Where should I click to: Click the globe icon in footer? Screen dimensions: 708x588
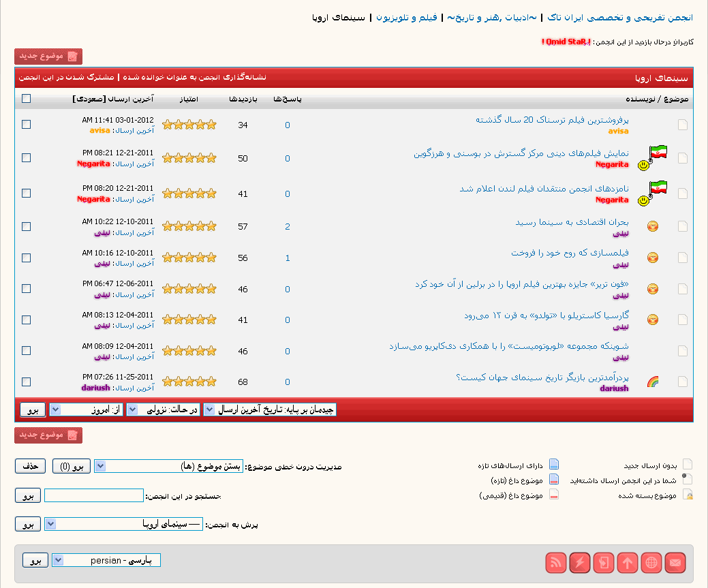pyautogui.click(x=651, y=563)
